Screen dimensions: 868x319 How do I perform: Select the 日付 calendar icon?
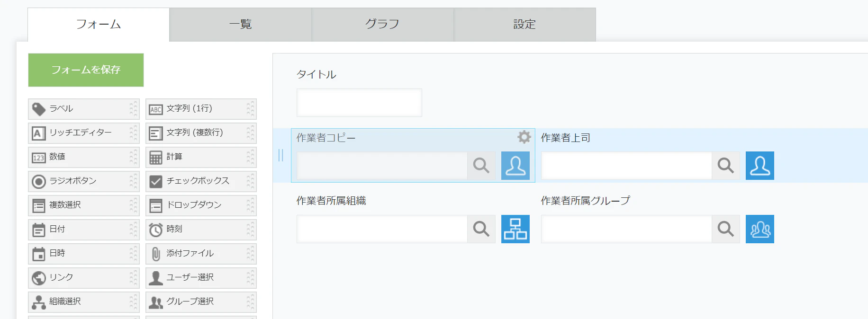point(39,230)
